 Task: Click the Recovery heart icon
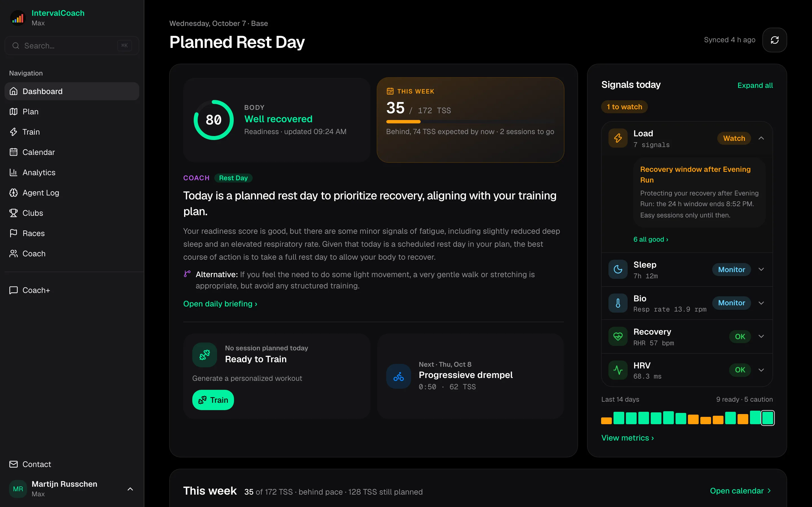click(x=618, y=336)
